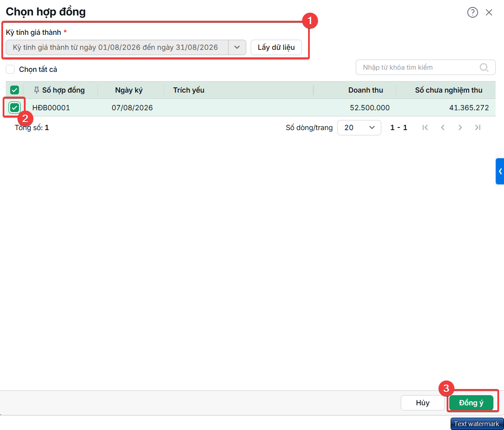The image size is (504, 430).
Task: Click the Hủy button
Action: click(x=422, y=403)
